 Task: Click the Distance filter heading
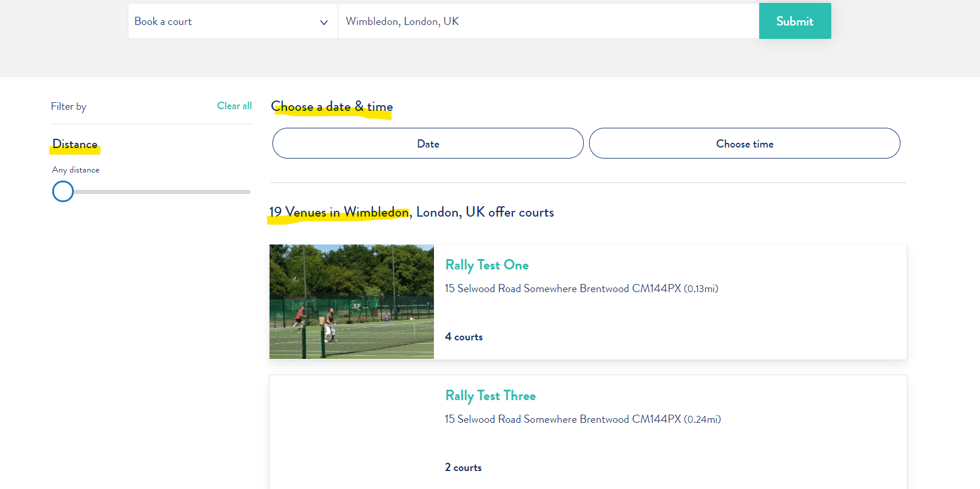click(x=75, y=144)
